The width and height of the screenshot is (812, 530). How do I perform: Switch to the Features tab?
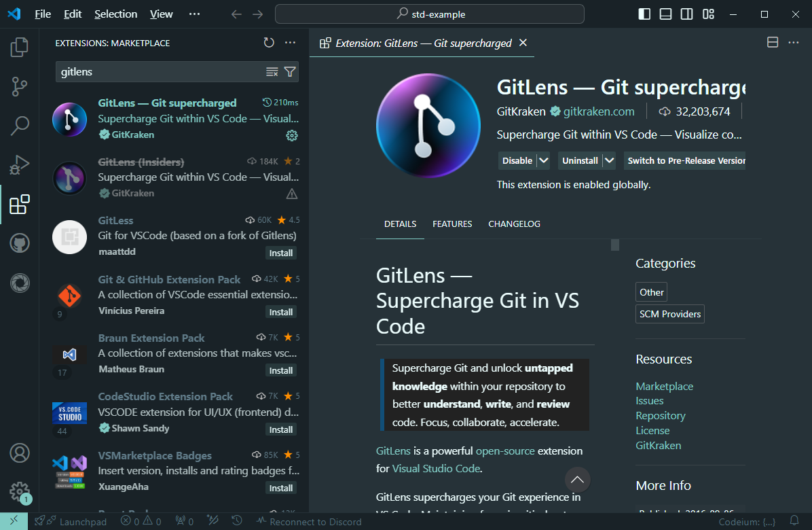tap(452, 224)
